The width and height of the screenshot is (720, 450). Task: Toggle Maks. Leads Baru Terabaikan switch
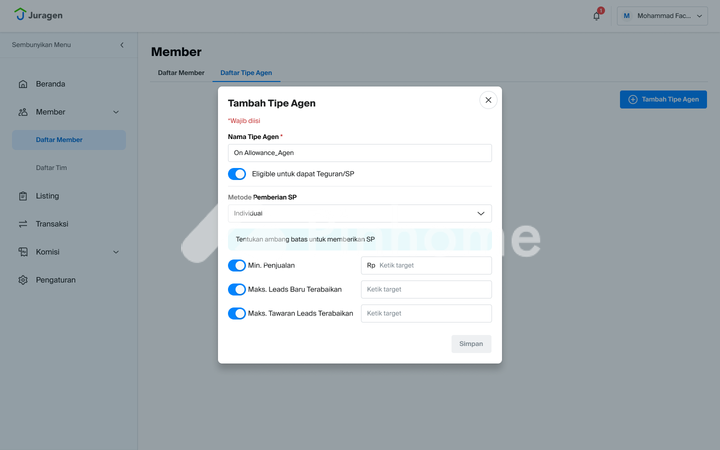pos(237,290)
